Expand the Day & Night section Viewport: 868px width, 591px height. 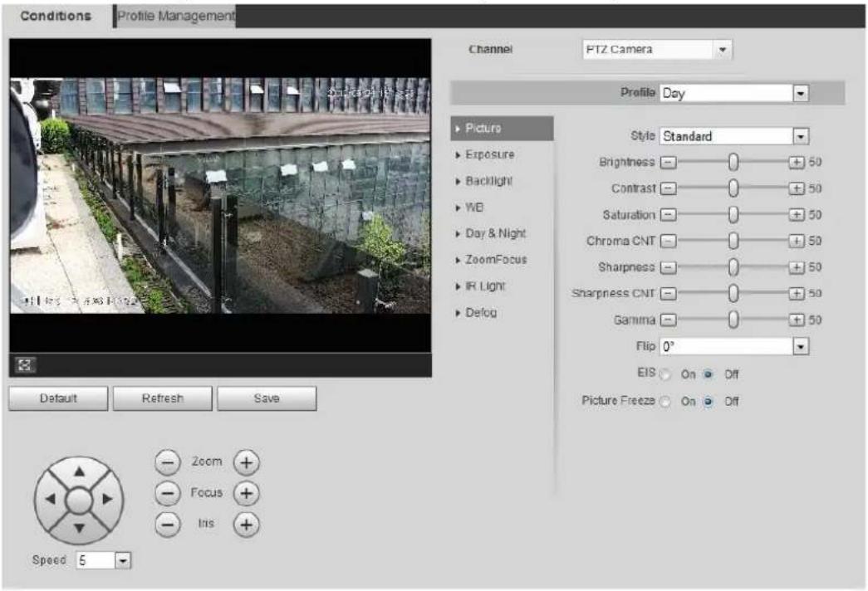click(x=495, y=233)
